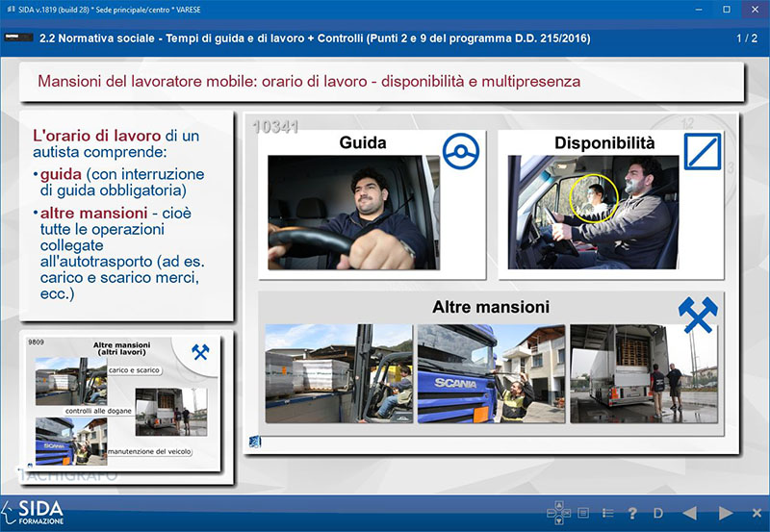Click the Disponibilità diagonal square symbol
This screenshot has height=532, width=770.
coord(702,152)
